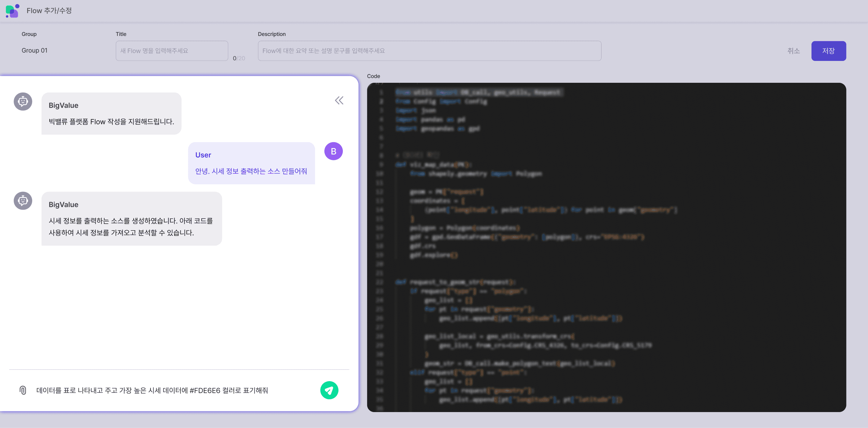Click the Title label

121,34
